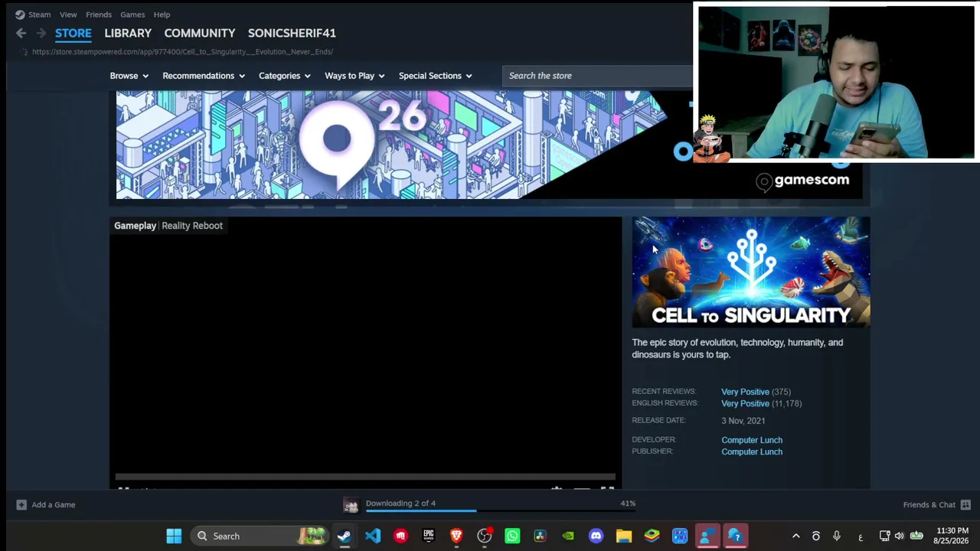Open BlueStacks from the taskbar

point(652,536)
